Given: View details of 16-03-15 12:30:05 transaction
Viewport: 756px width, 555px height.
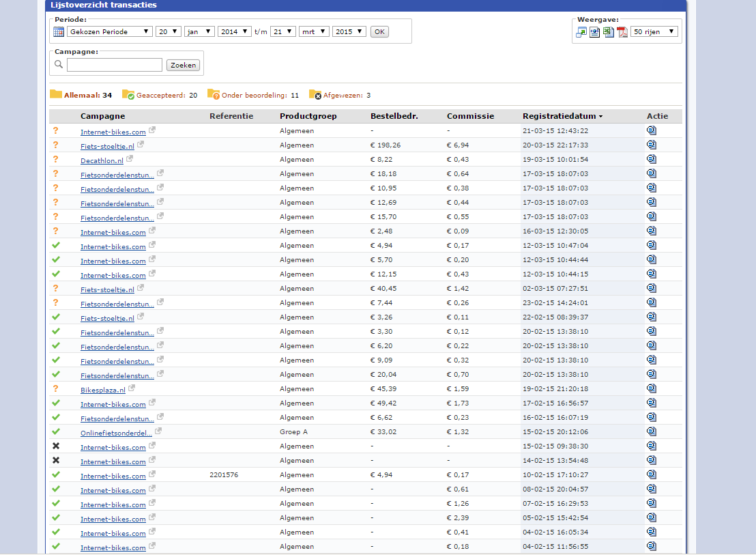Looking at the screenshot, I should (652, 231).
